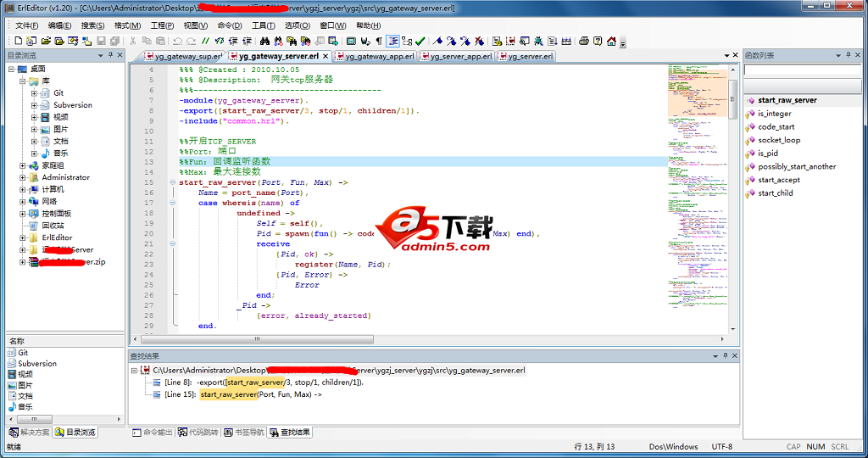Click the Save All stacked disks icon
The image size is (868, 458).
[x=114, y=41]
